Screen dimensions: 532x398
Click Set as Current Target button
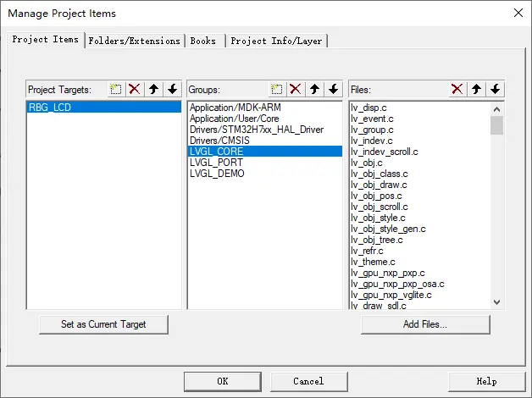(103, 324)
